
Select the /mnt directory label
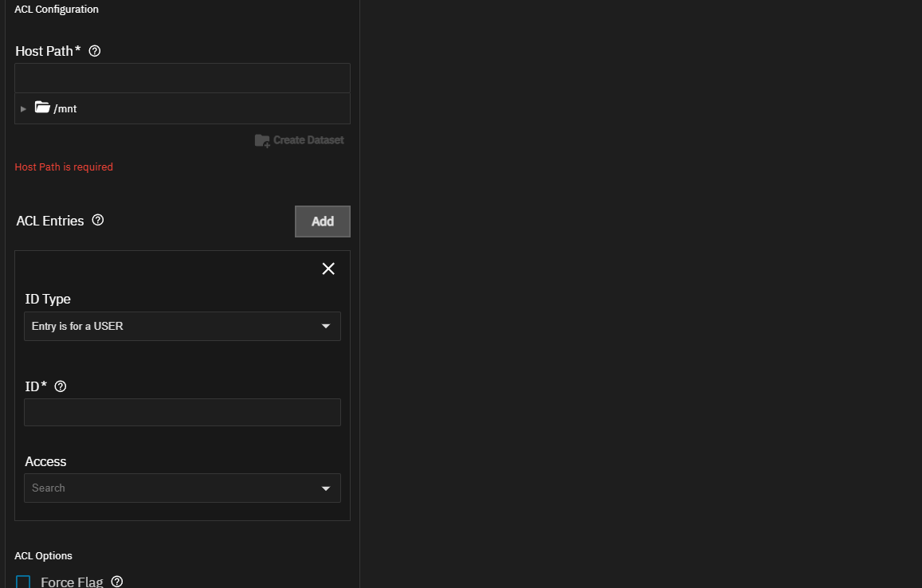65,109
